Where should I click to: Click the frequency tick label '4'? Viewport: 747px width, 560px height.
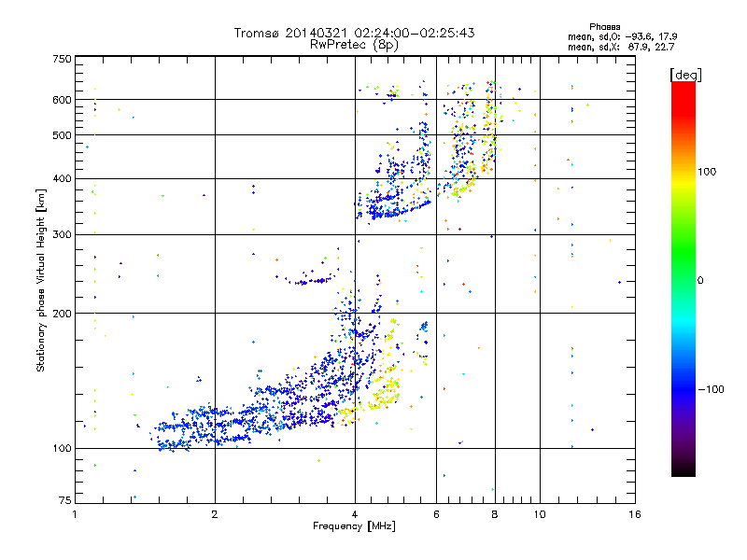coord(355,514)
